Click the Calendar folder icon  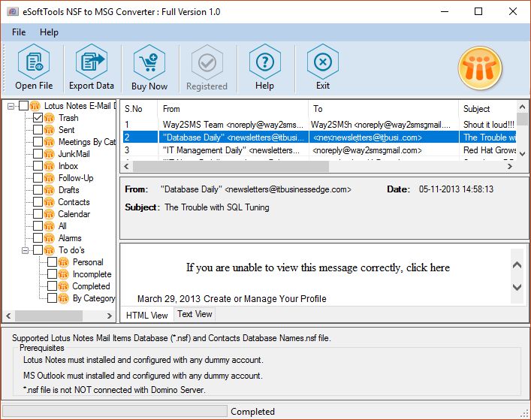click(49, 214)
